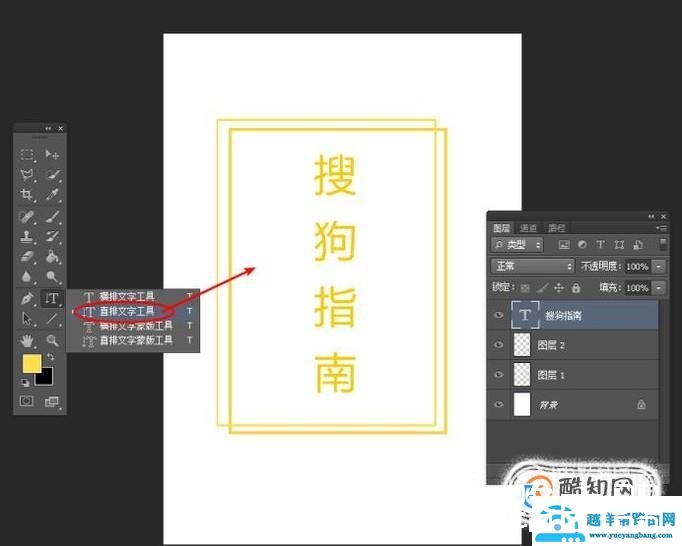
Task: Switch to the 图层 tab
Action: 501,228
